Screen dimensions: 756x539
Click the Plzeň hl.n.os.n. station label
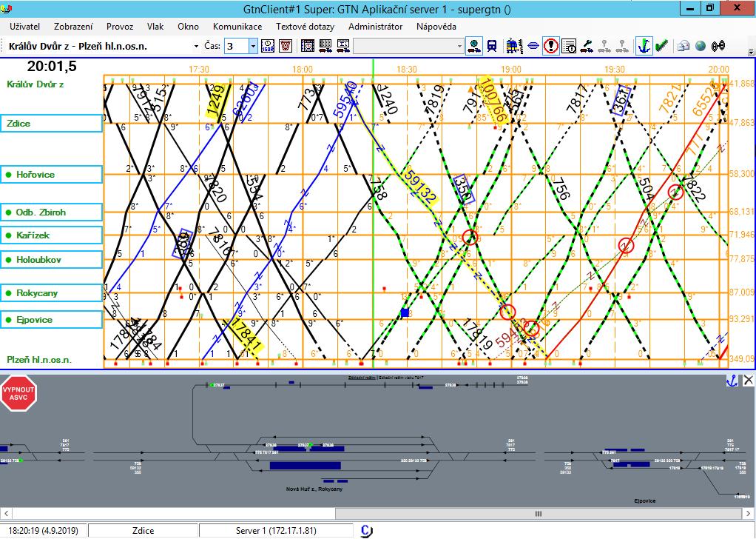click(x=39, y=360)
